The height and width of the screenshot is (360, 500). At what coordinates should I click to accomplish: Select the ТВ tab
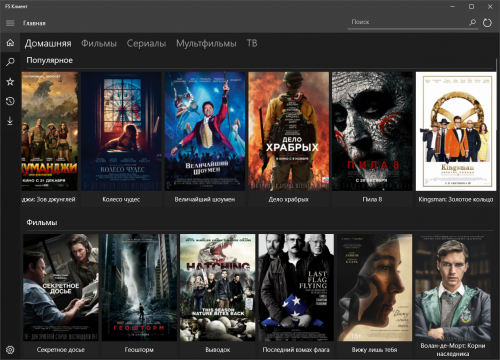click(252, 43)
